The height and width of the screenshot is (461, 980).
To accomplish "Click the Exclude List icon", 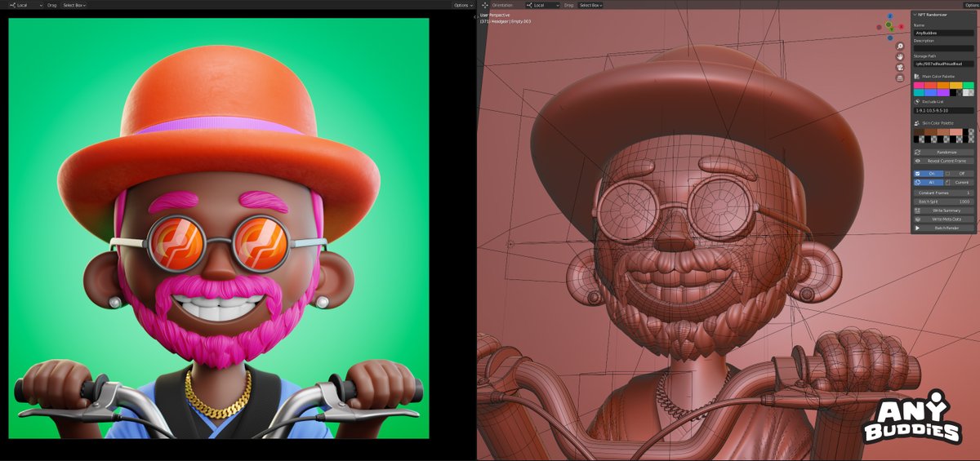I will coord(918,102).
